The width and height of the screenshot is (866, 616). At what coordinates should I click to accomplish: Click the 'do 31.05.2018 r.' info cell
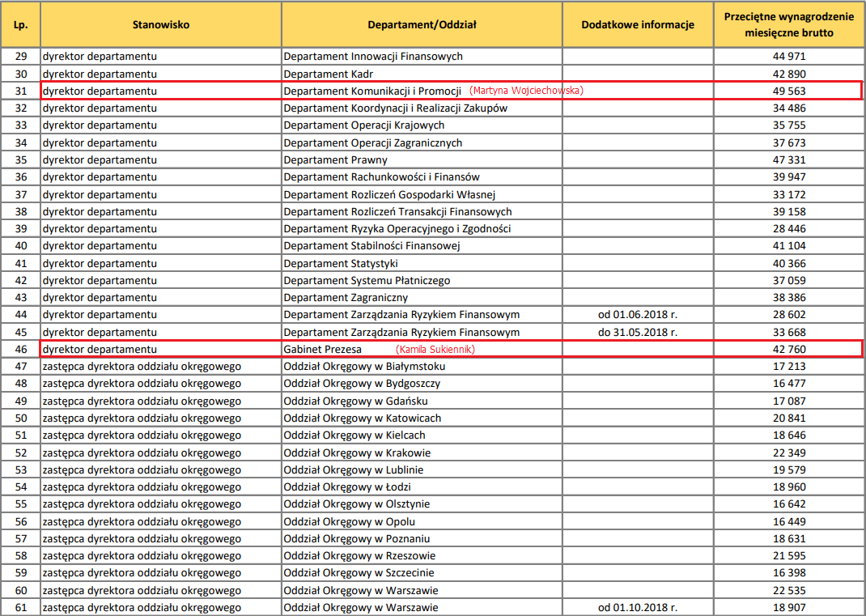pyautogui.click(x=638, y=332)
